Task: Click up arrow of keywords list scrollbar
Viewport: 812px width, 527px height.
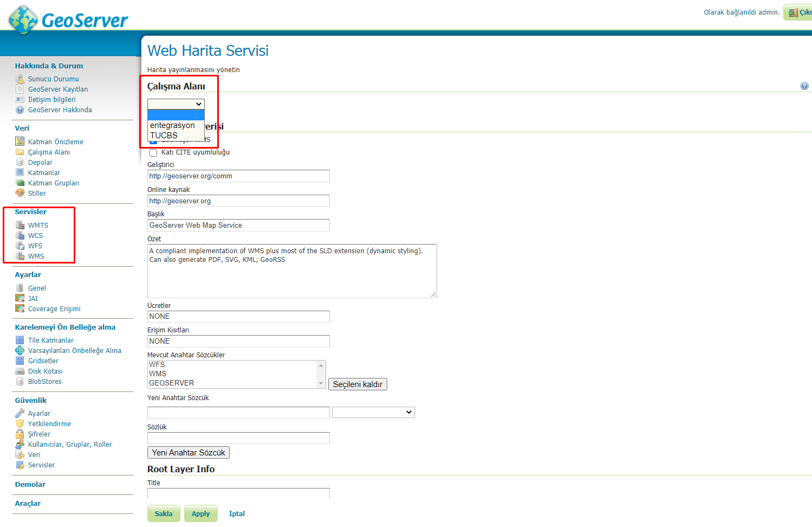Action: pos(321,365)
